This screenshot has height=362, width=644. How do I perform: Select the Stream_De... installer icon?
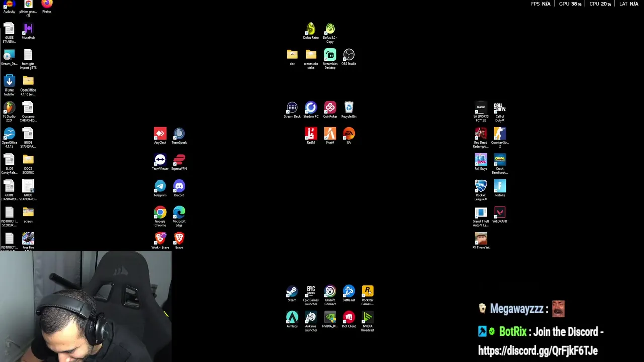(9, 57)
